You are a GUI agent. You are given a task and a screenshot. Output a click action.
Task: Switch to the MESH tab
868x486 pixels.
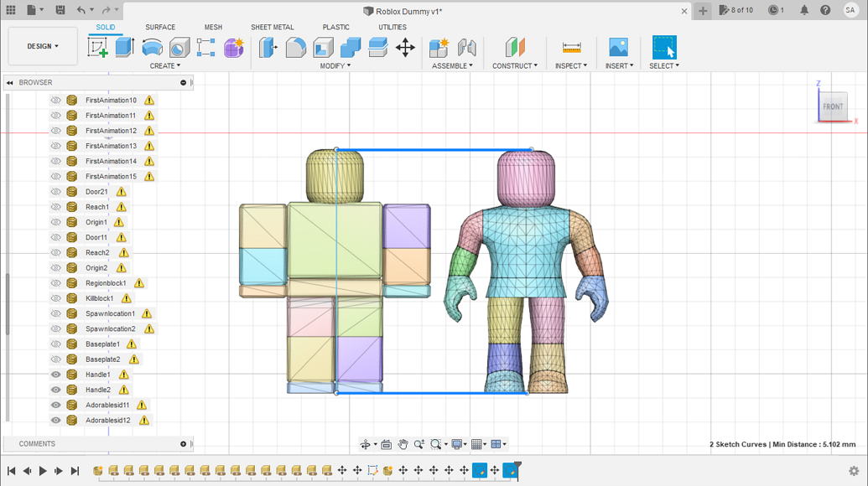point(213,27)
